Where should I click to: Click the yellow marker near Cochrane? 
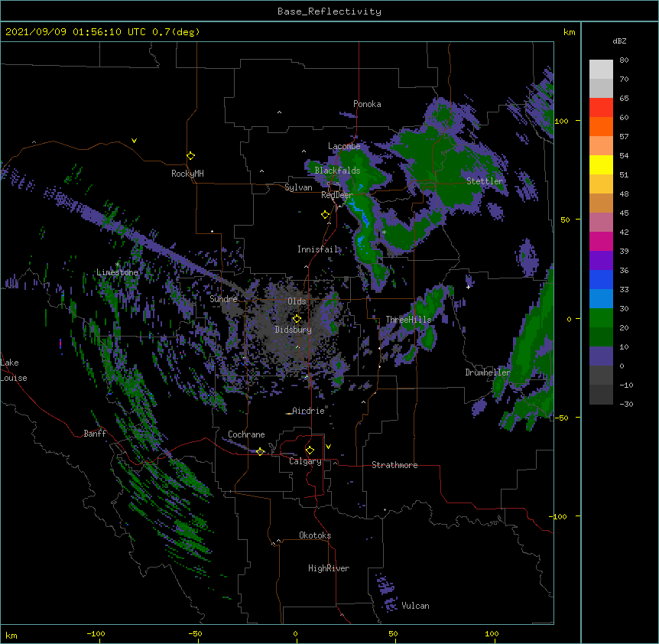(x=260, y=452)
